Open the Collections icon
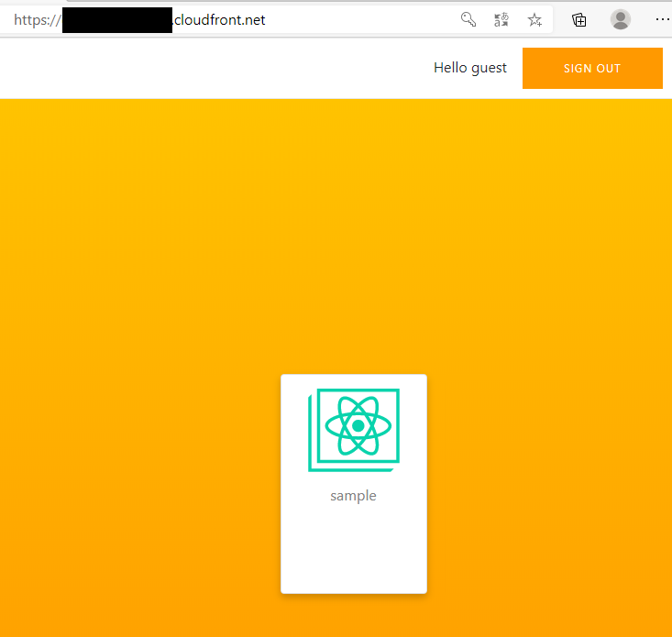This screenshot has height=637, width=672. (579, 19)
